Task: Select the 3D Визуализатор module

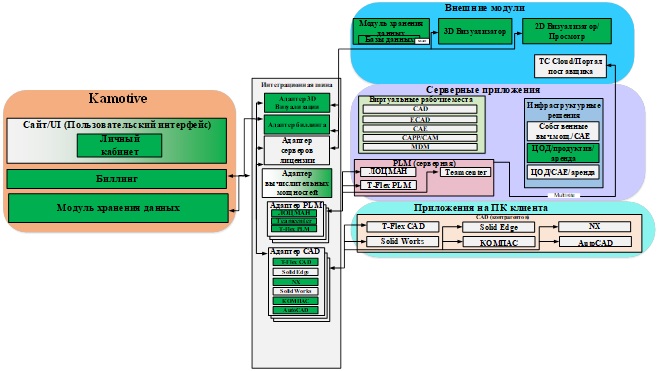Action: click(475, 31)
